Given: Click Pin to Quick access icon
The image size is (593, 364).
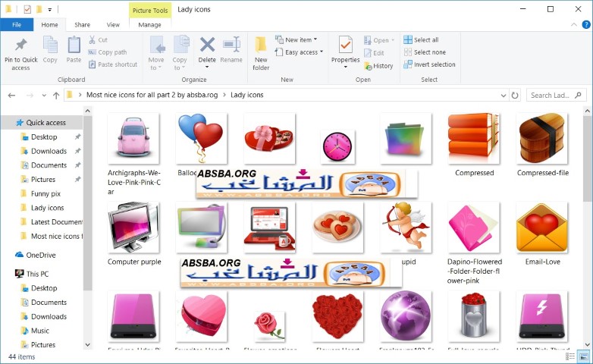Looking at the screenshot, I should click(20, 54).
